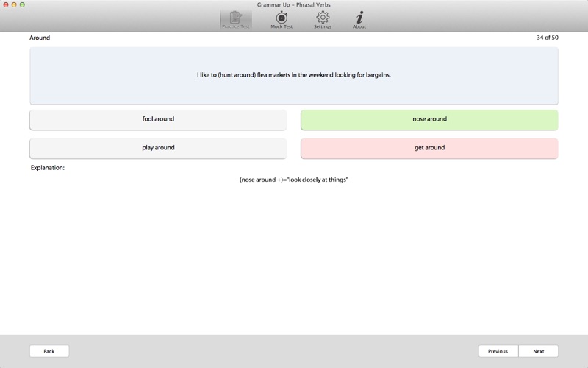Go back using the Back button
The height and width of the screenshot is (368, 588).
pos(49,351)
